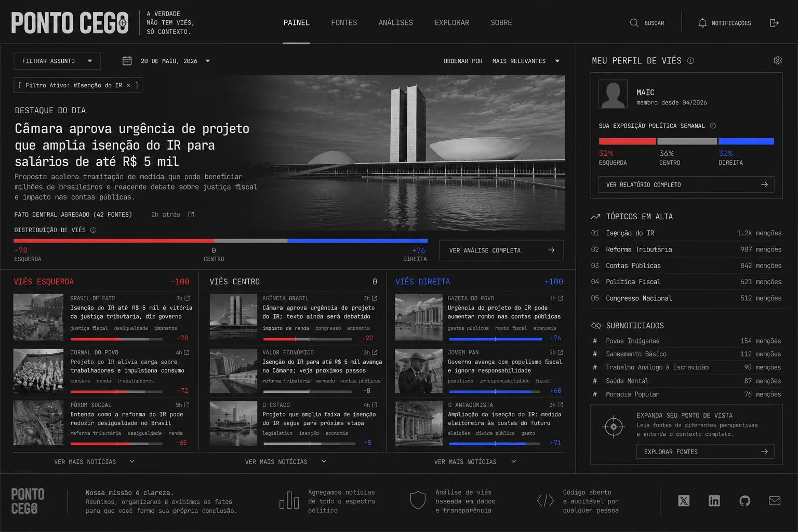
Task: Click the logout icon in header
Action: (774, 23)
